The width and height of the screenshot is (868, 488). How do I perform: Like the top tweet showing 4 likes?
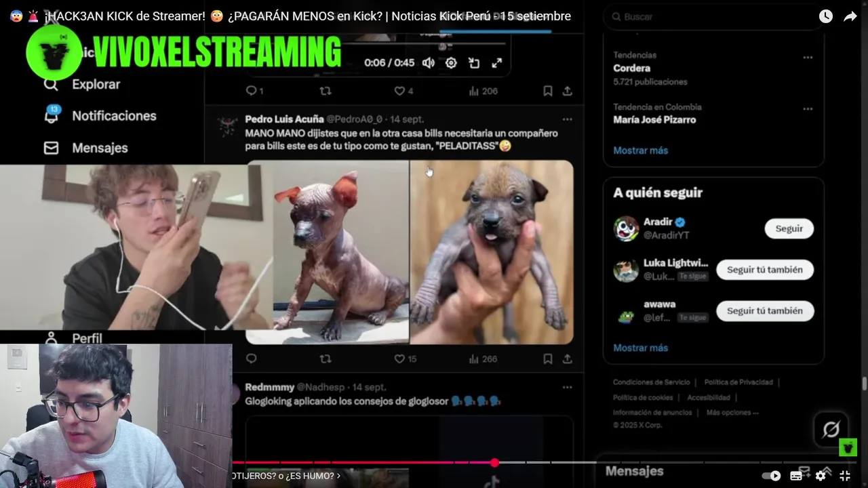(x=403, y=90)
